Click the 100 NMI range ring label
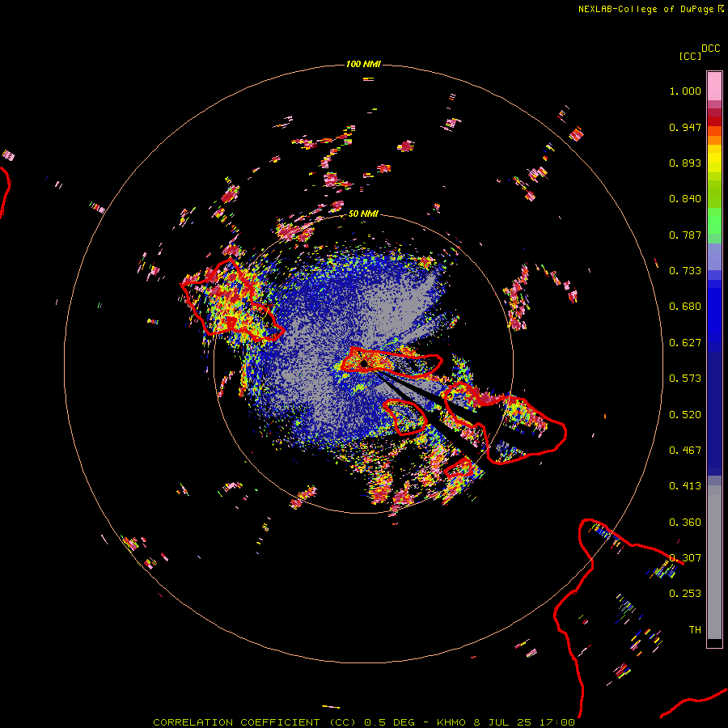728x728 pixels. point(363,64)
